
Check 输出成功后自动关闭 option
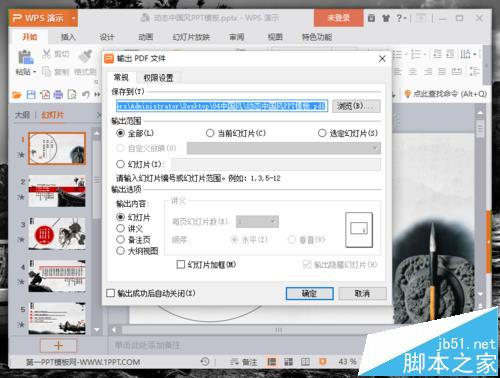(110, 293)
